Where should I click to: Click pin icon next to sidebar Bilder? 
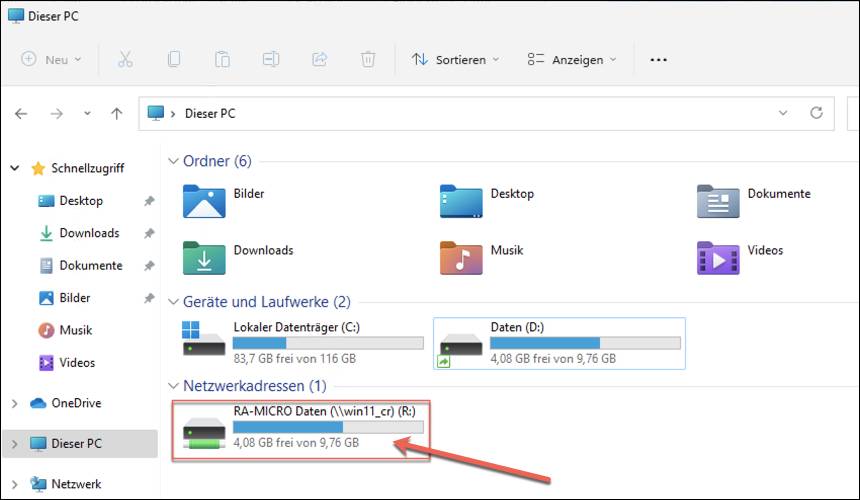tap(149, 298)
